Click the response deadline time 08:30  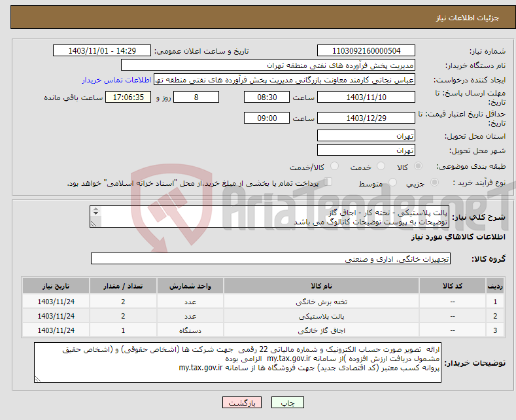click(x=267, y=97)
